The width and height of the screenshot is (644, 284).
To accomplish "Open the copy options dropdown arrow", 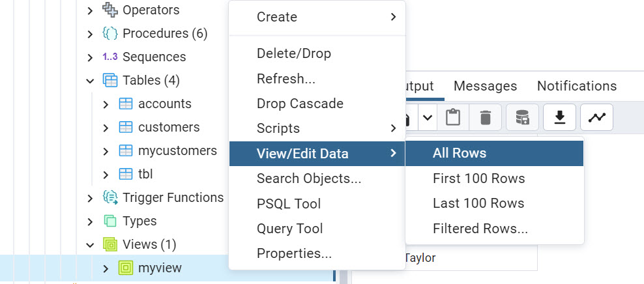I will click(x=427, y=117).
